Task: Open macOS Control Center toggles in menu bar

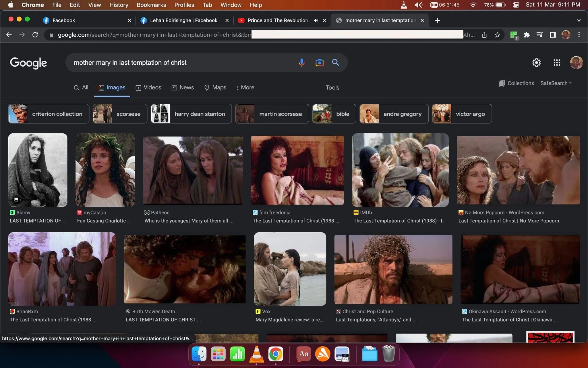Action: click(x=516, y=5)
